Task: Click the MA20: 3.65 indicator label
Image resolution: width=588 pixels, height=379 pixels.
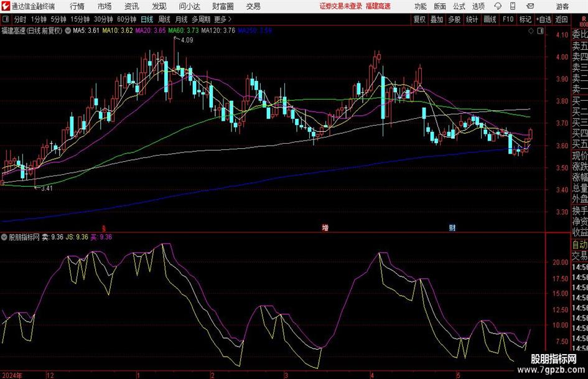Action: (x=151, y=30)
